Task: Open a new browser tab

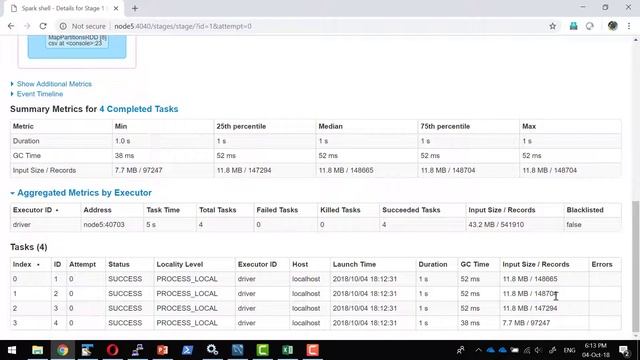Action: point(135,8)
